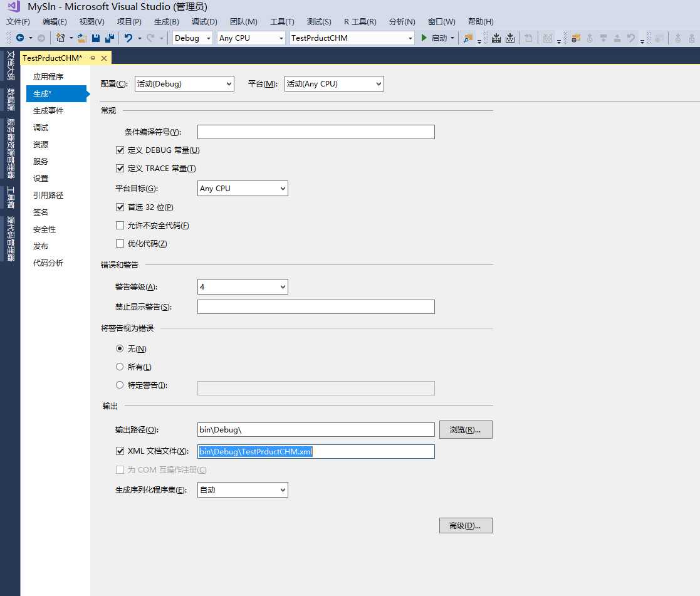
Task: Close the TestPrductCHM tab
Action: coord(104,58)
